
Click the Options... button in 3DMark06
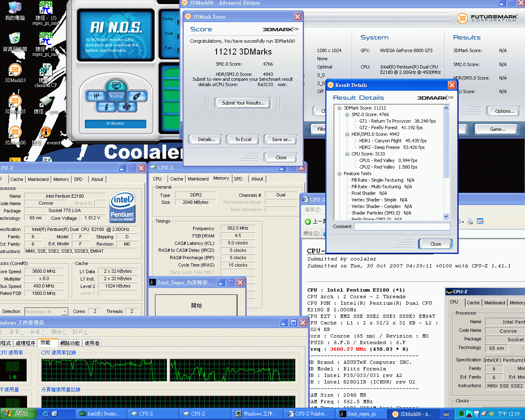[504, 111]
